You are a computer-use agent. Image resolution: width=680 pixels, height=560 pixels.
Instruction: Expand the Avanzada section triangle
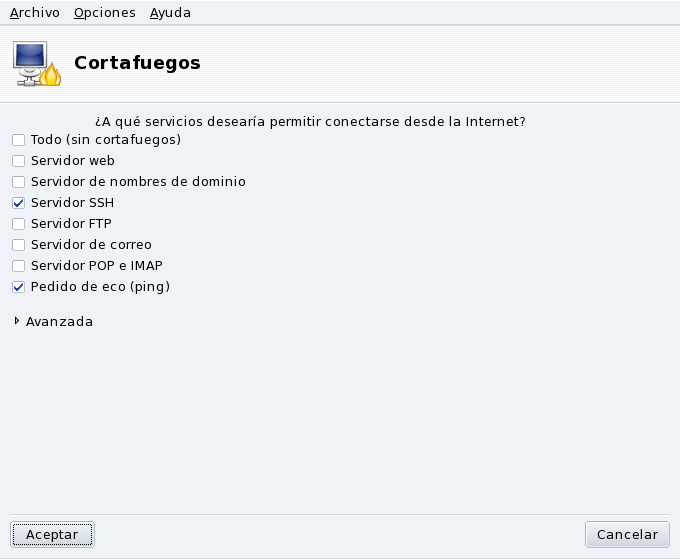17,321
